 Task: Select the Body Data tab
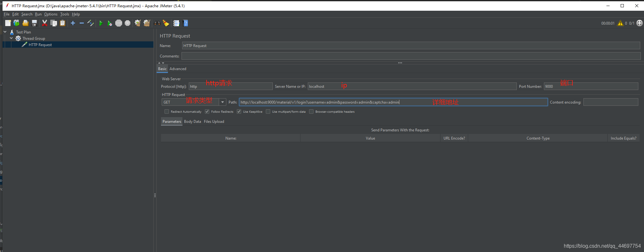click(x=193, y=122)
